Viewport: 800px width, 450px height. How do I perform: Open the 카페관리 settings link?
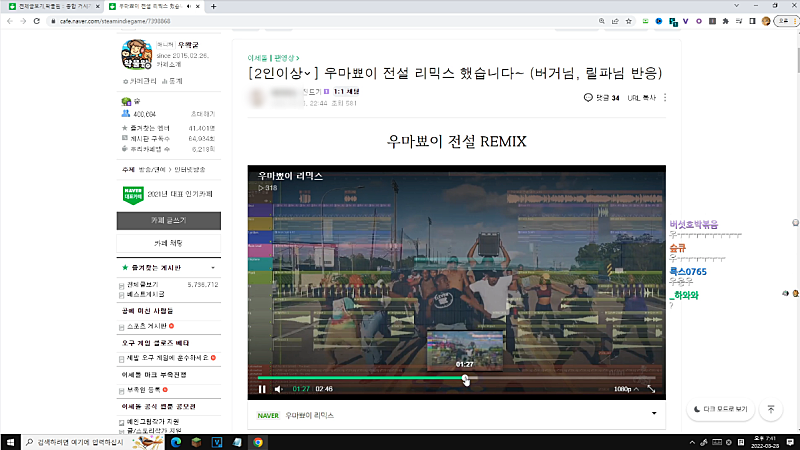coord(140,81)
